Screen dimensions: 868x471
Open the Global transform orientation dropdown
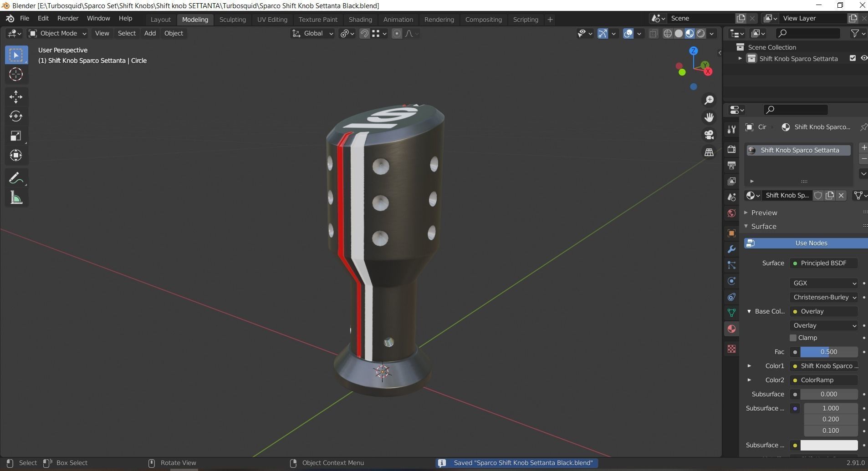(313, 33)
